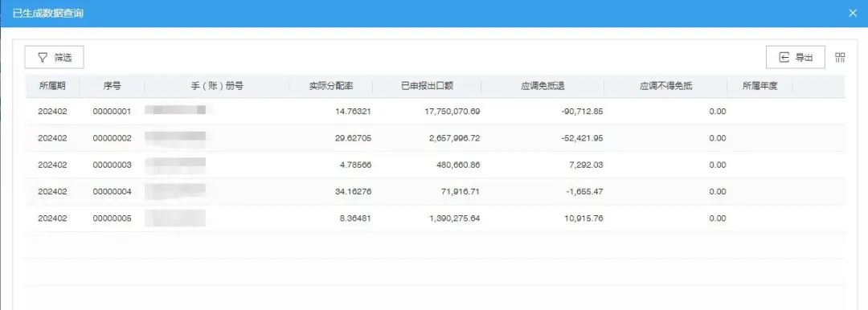Click the 已申报出口额 column header
Viewport: 868px width, 310px height.
point(428,87)
